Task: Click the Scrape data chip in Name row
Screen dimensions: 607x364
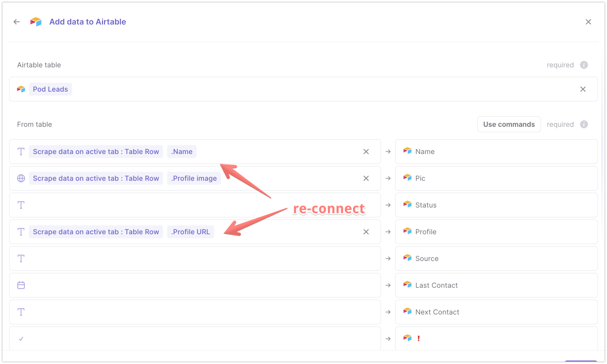Action: (96, 152)
